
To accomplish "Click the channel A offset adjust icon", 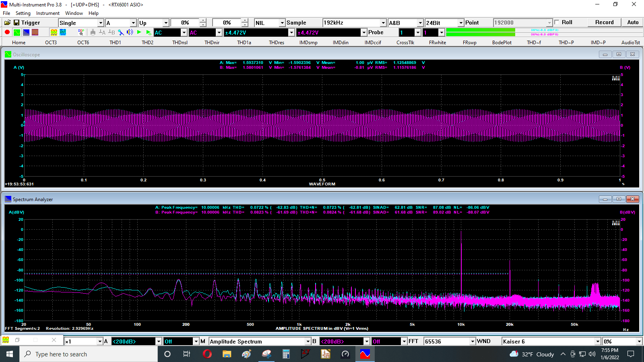I will (x=102, y=32).
